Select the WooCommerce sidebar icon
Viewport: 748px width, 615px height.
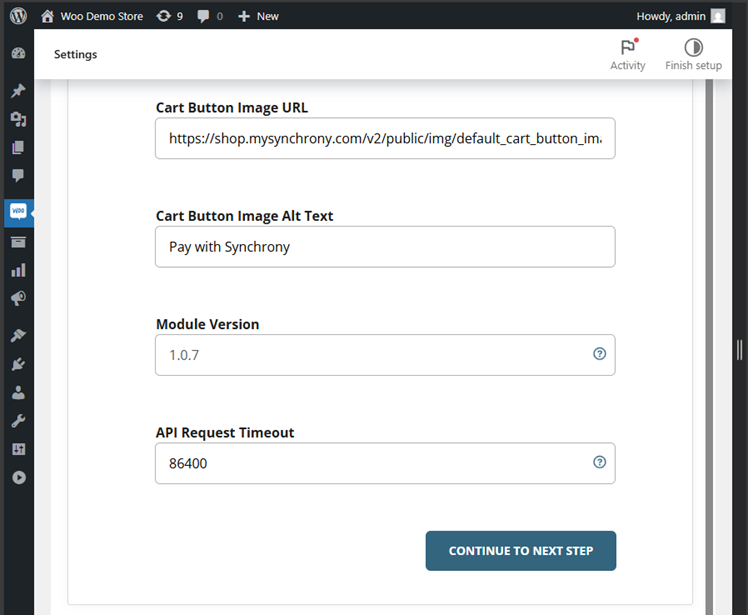point(18,212)
